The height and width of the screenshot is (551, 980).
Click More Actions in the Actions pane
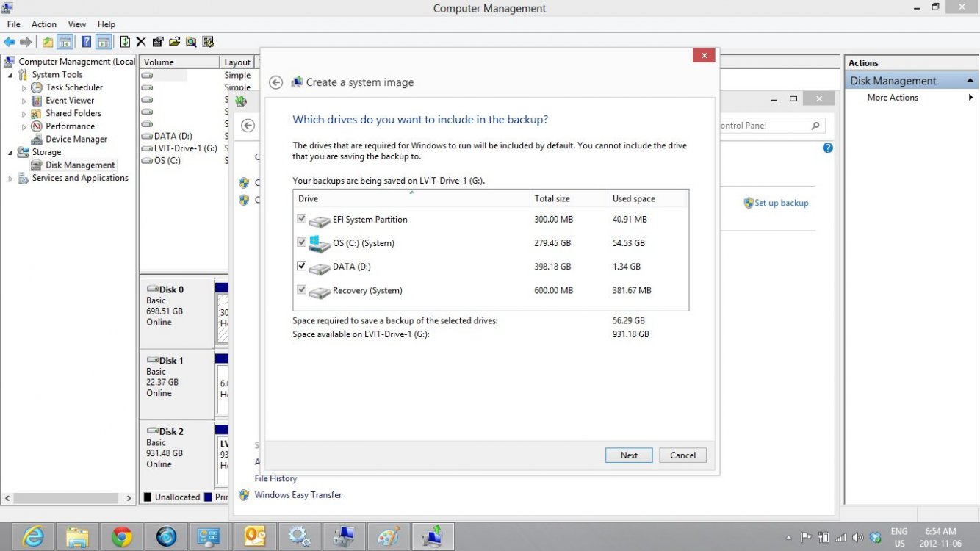(x=893, y=98)
